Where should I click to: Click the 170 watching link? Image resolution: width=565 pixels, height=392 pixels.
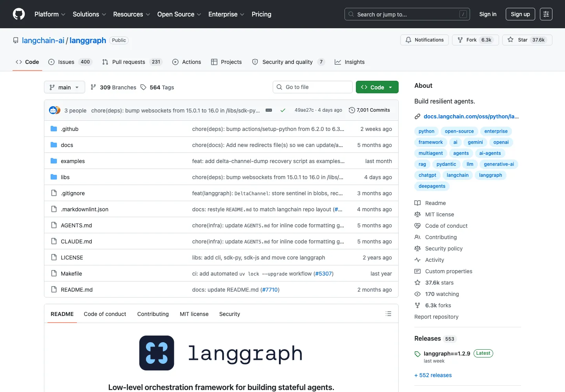pos(437,294)
